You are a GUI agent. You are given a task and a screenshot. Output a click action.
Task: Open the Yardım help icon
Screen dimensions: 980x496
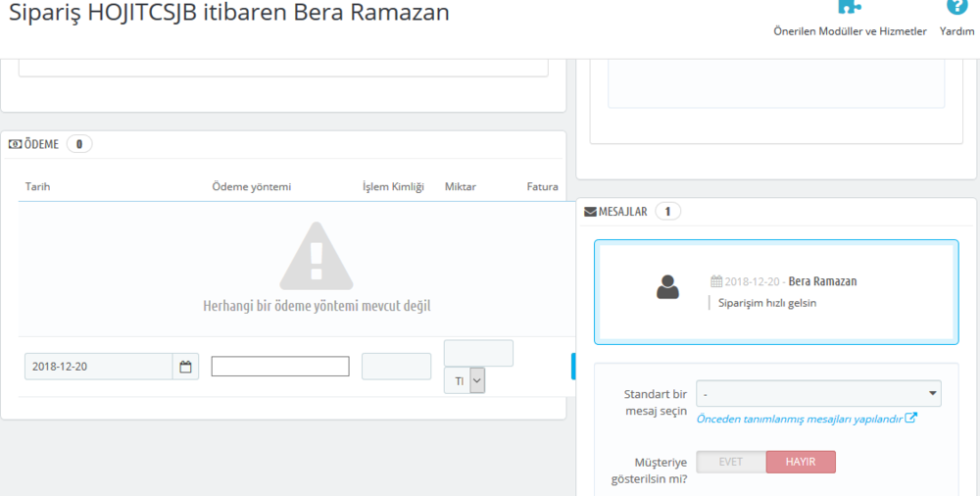(956, 7)
